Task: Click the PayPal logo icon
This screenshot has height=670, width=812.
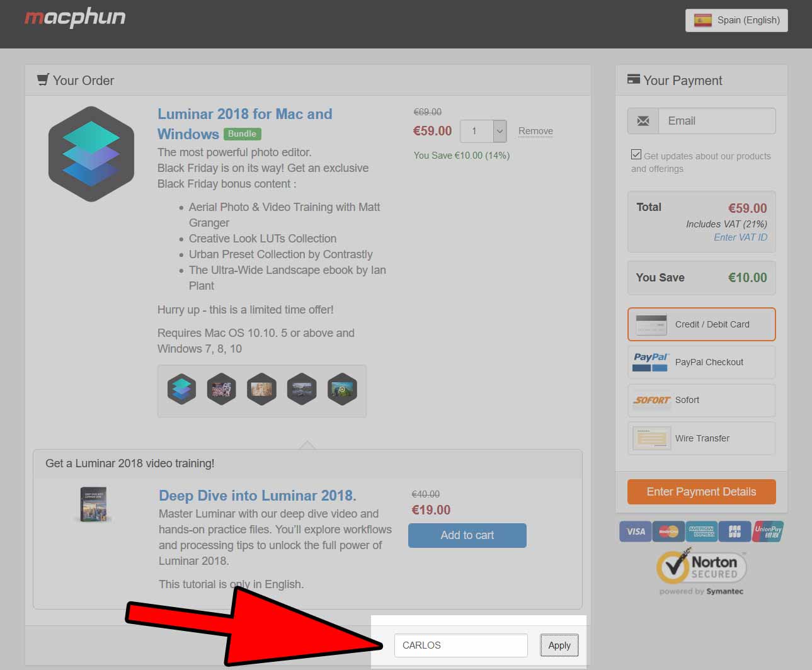Action: click(x=651, y=362)
